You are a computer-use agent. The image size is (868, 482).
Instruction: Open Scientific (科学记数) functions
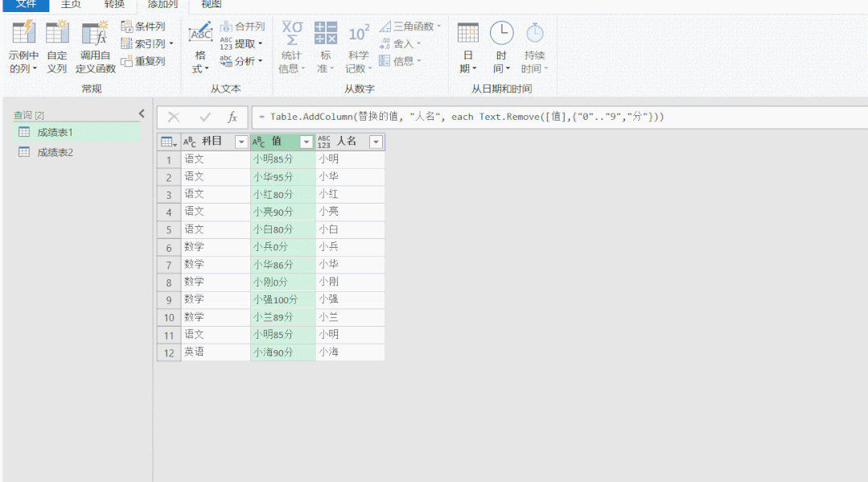coord(358,47)
